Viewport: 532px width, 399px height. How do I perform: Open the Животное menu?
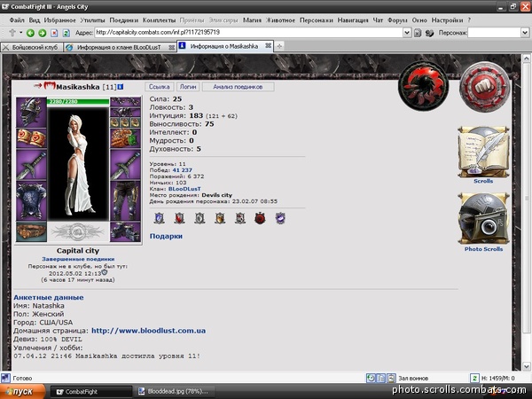(x=280, y=20)
